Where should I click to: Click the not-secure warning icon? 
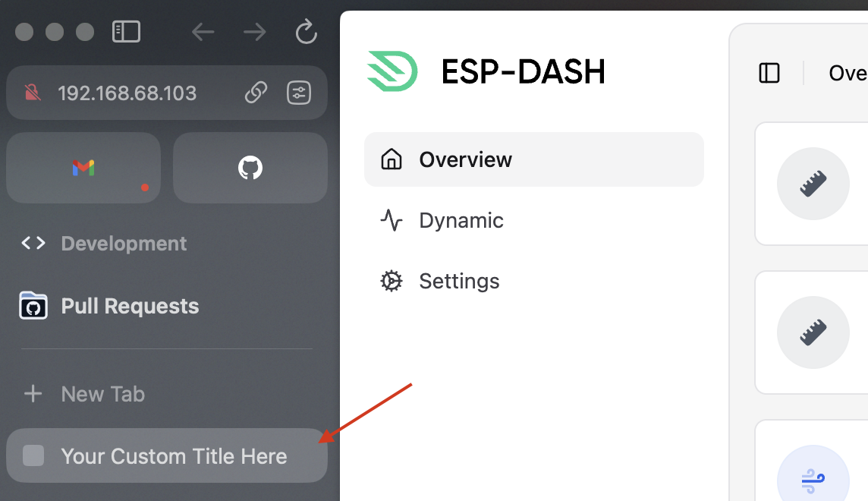coord(33,93)
